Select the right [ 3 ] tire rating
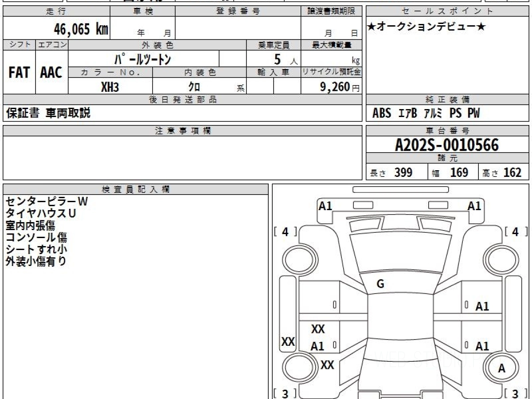This screenshot has height=399, width=532. [515, 393]
